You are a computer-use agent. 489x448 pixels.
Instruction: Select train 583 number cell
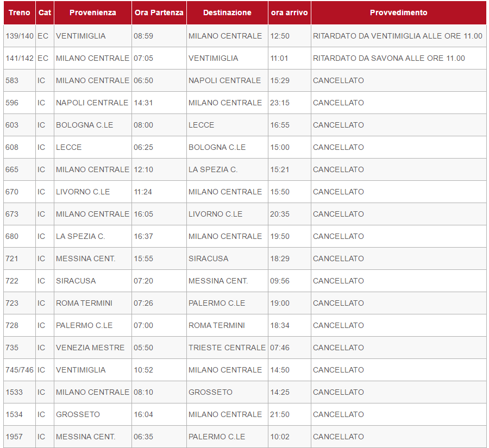pos(12,80)
